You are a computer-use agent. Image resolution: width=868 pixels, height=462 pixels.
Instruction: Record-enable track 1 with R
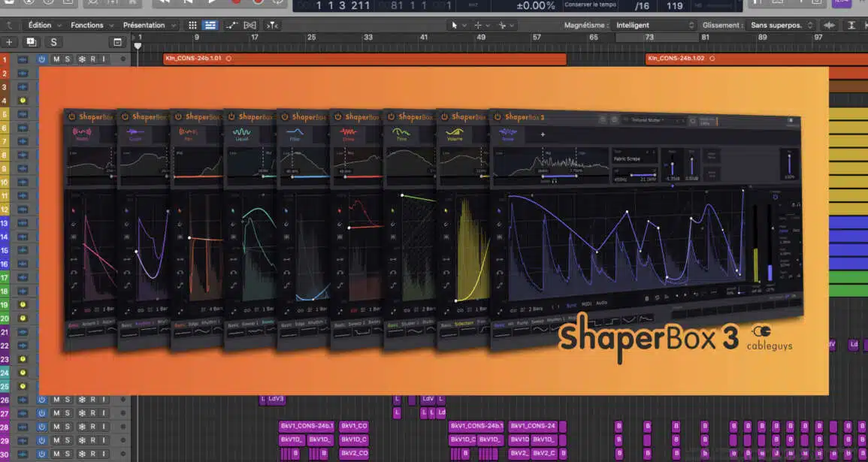[93, 59]
